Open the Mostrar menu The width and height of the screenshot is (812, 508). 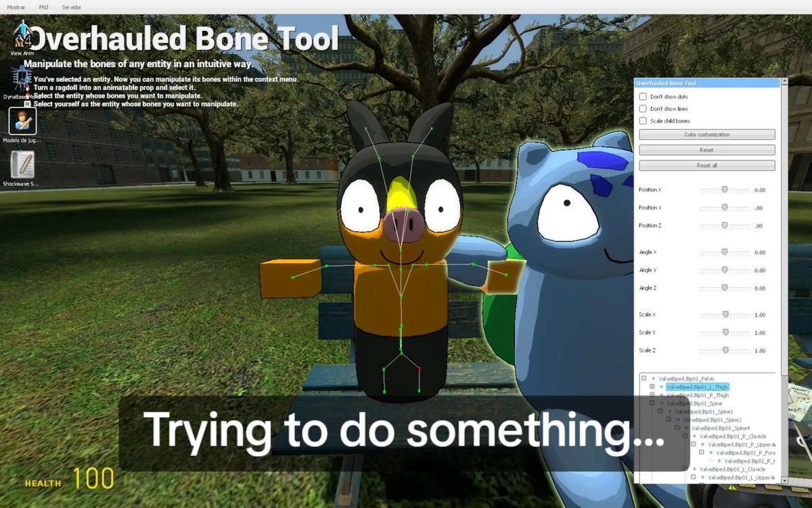[16, 6]
